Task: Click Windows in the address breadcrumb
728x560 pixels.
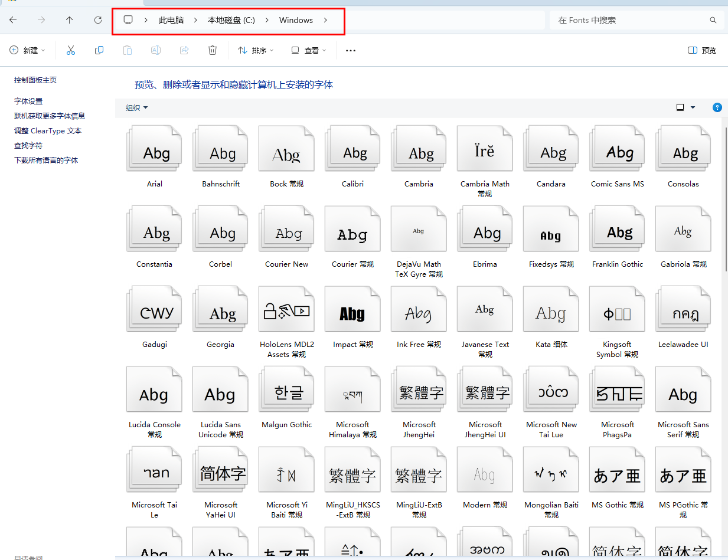Action: tap(296, 20)
